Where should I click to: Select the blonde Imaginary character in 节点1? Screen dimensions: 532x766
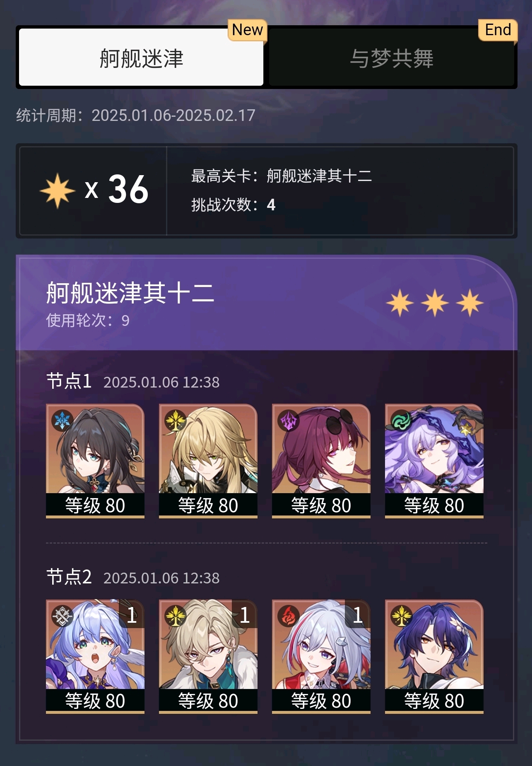tap(208, 461)
